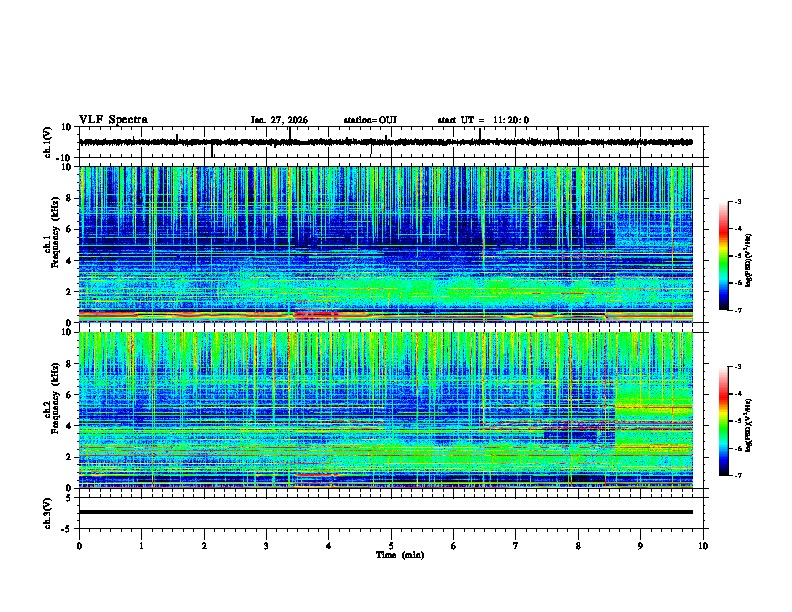The width and height of the screenshot is (792, 612).
Task: Click the "ch.1(V)" waveform axis label
Action: [48, 142]
